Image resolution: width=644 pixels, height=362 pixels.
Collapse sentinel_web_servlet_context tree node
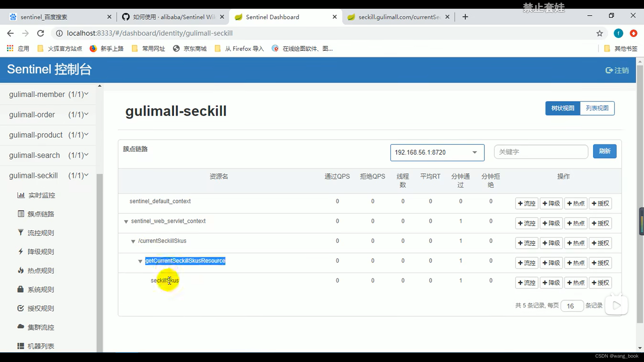(x=126, y=222)
